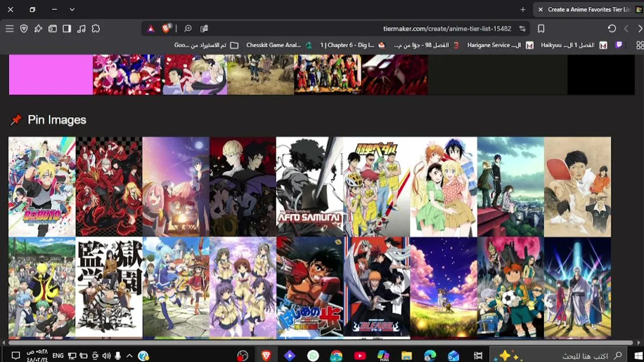Open a new tab with plus button
This screenshot has width=644, height=362.
523,10
